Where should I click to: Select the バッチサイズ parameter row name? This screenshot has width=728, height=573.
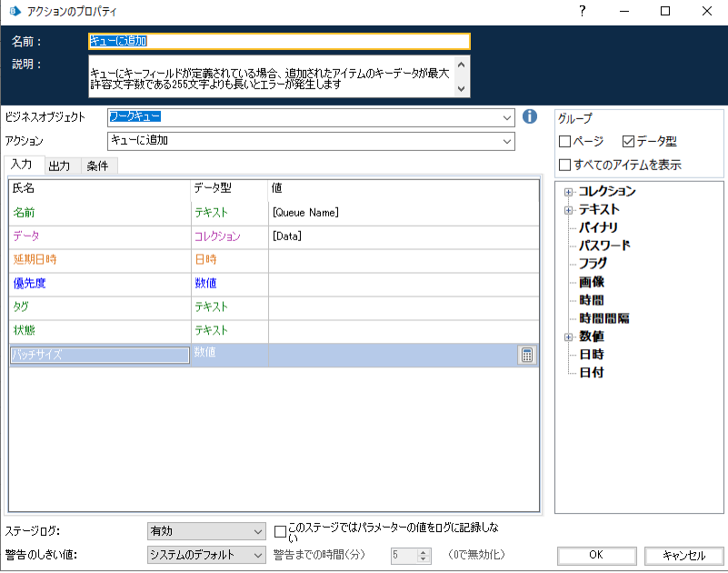[x=99, y=355]
